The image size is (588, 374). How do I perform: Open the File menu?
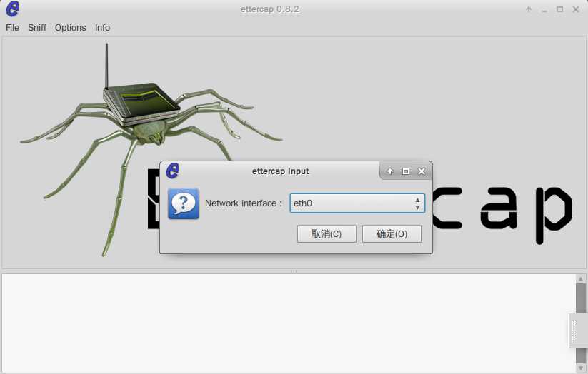point(12,28)
